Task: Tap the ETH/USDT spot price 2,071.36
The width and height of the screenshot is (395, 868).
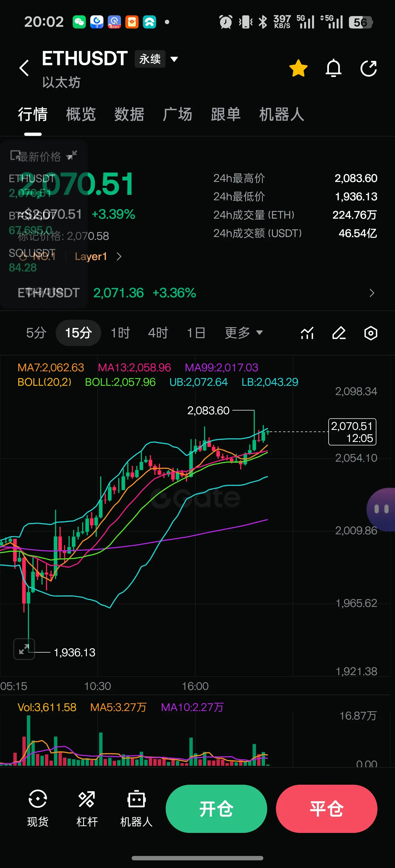Action: (x=119, y=293)
